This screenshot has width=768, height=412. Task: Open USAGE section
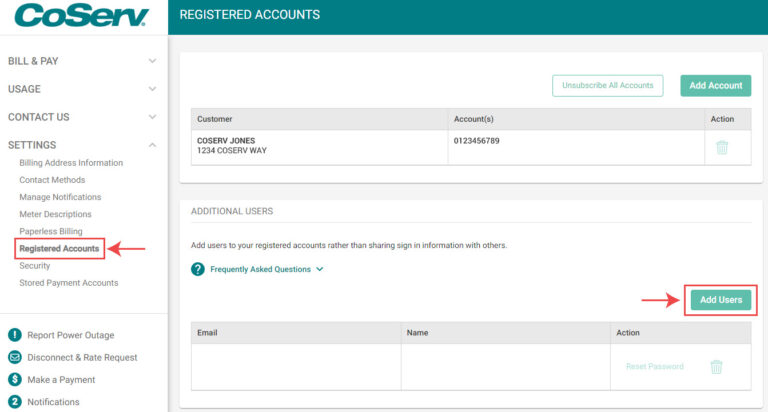(x=24, y=89)
